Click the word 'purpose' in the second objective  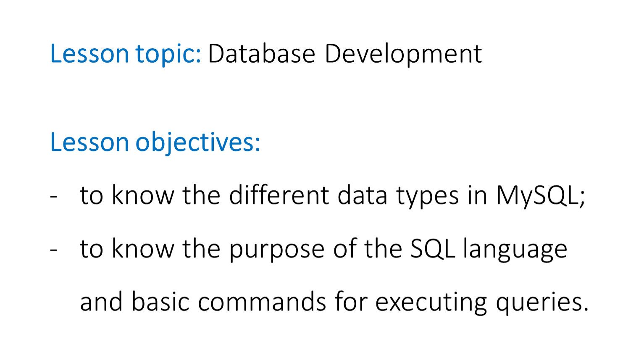point(276,250)
